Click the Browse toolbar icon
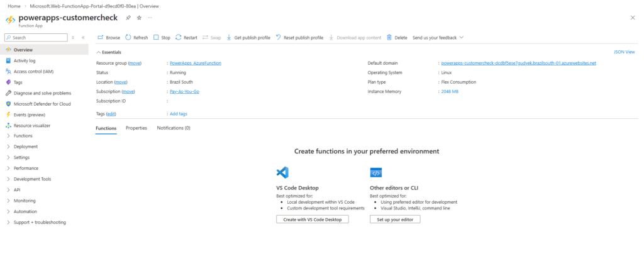The image size is (644, 256). point(100,37)
